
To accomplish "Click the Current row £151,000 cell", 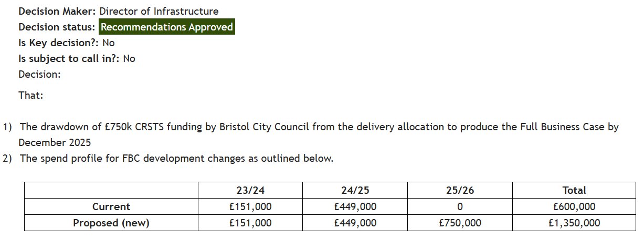I will pos(250,206).
